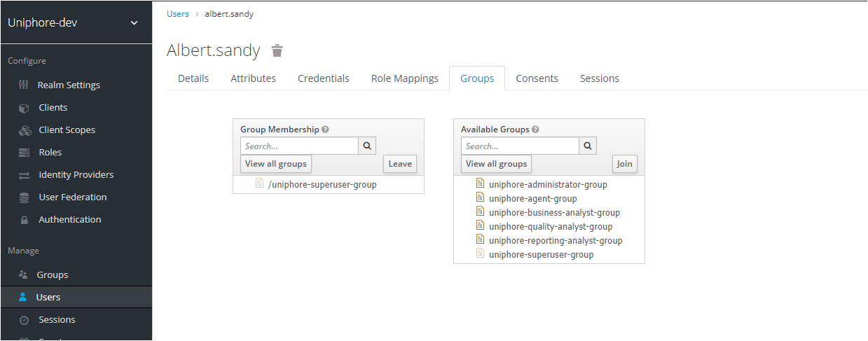Click the uniphore-administrator-group document icon
The image size is (868, 341).
click(x=480, y=183)
